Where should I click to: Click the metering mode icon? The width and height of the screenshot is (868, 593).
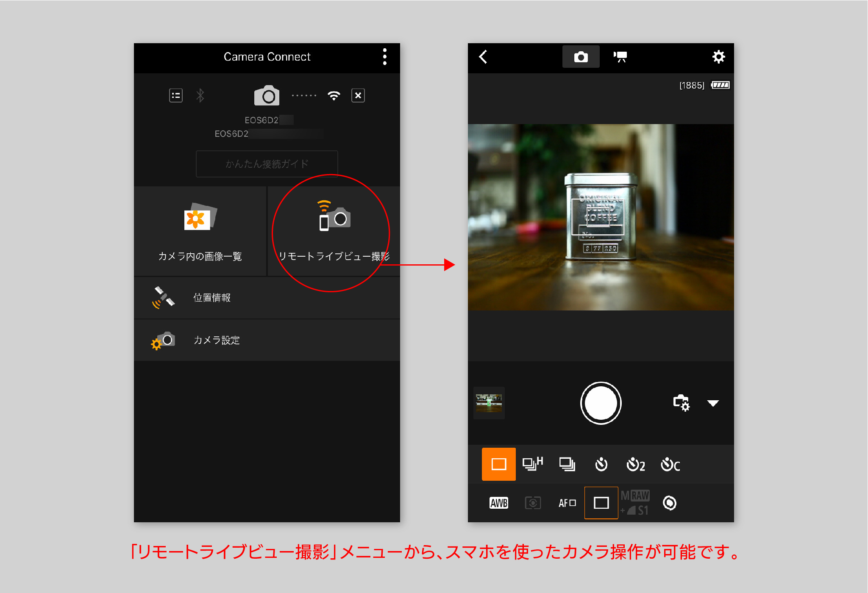coord(532,502)
